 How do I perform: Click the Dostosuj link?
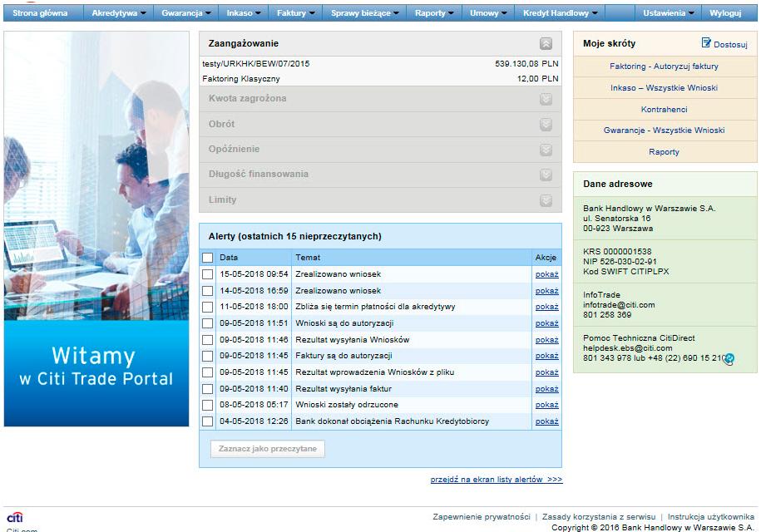tap(730, 45)
